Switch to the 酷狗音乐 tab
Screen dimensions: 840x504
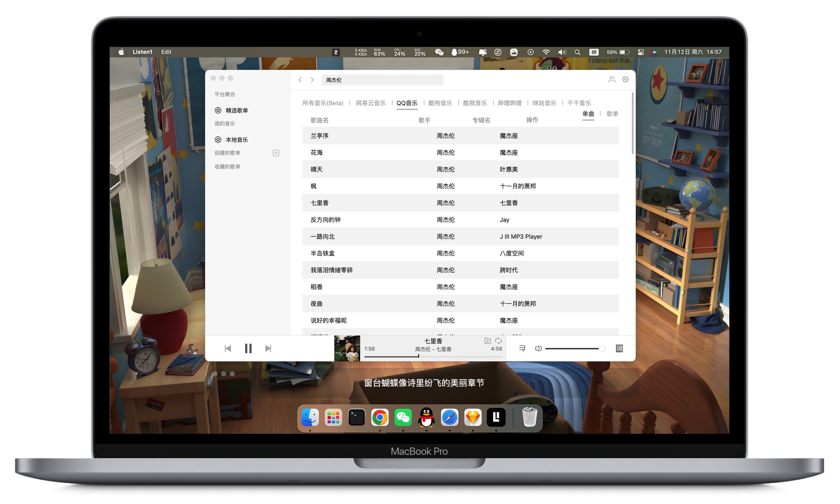(440, 103)
